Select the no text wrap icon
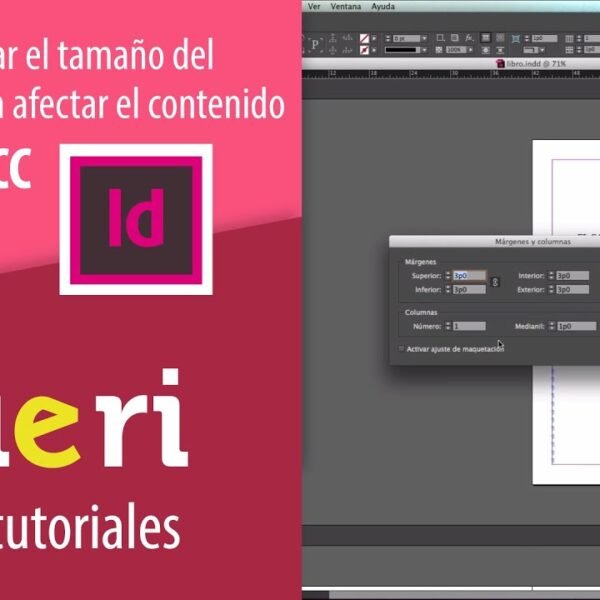The width and height of the screenshot is (600, 600). point(485,38)
